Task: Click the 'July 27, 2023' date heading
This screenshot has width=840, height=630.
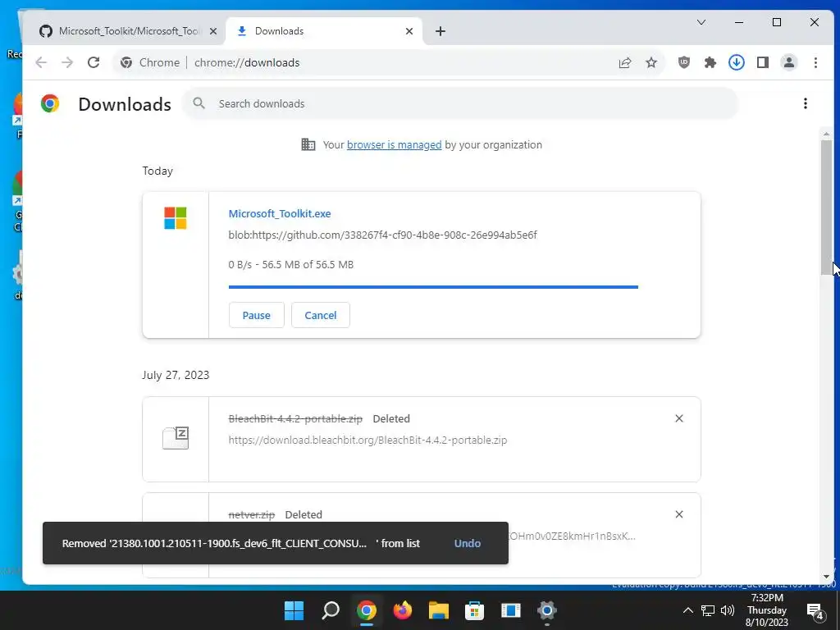Action: [x=176, y=375]
